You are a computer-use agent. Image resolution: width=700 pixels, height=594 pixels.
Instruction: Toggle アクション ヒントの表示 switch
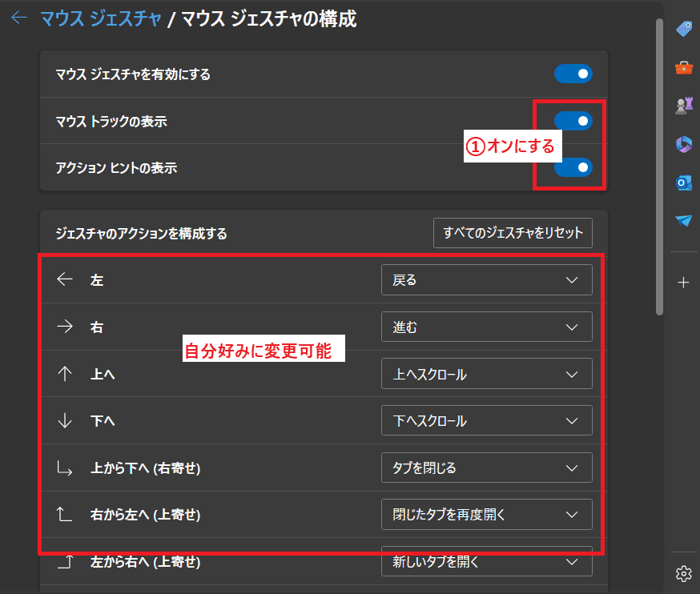[573, 167]
